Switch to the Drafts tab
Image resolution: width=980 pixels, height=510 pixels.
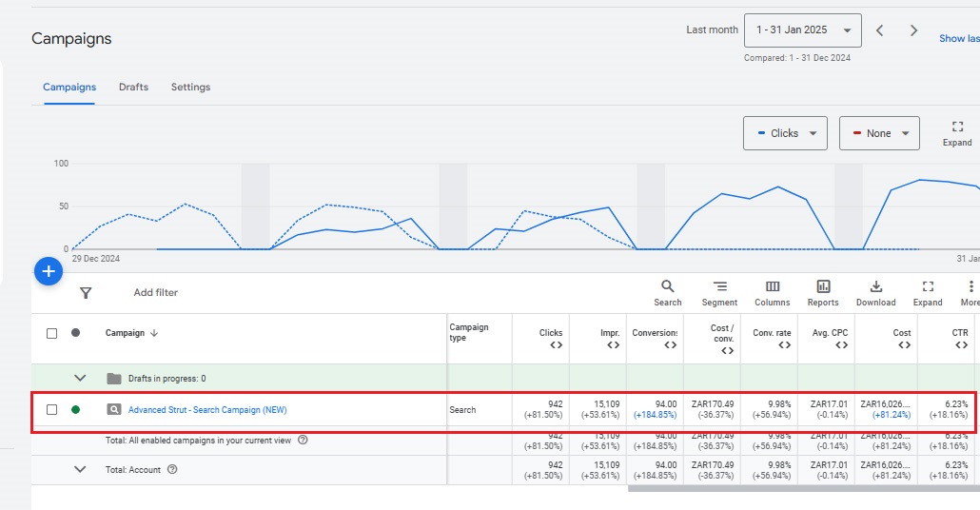tap(133, 88)
